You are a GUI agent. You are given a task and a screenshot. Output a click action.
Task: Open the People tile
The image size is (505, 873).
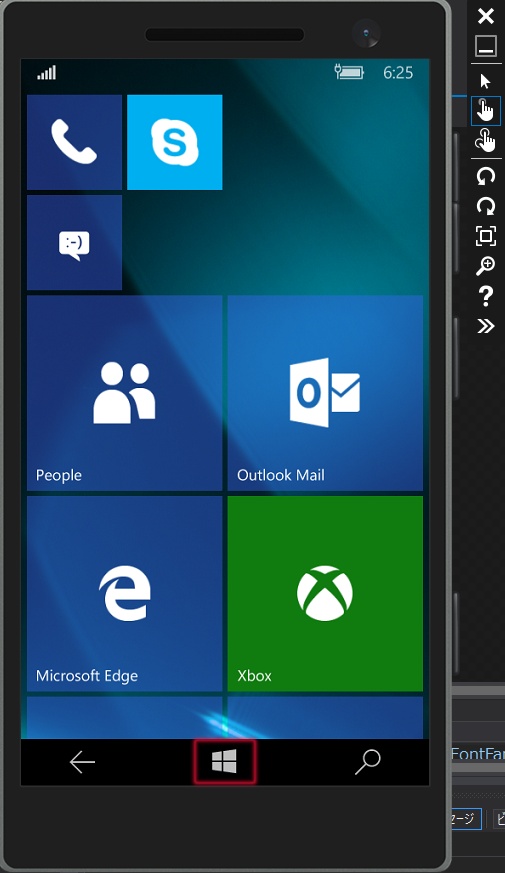point(125,393)
